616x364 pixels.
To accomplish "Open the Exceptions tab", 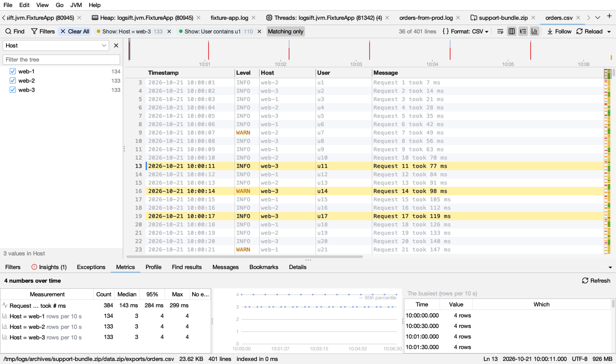I will [x=91, y=267].
